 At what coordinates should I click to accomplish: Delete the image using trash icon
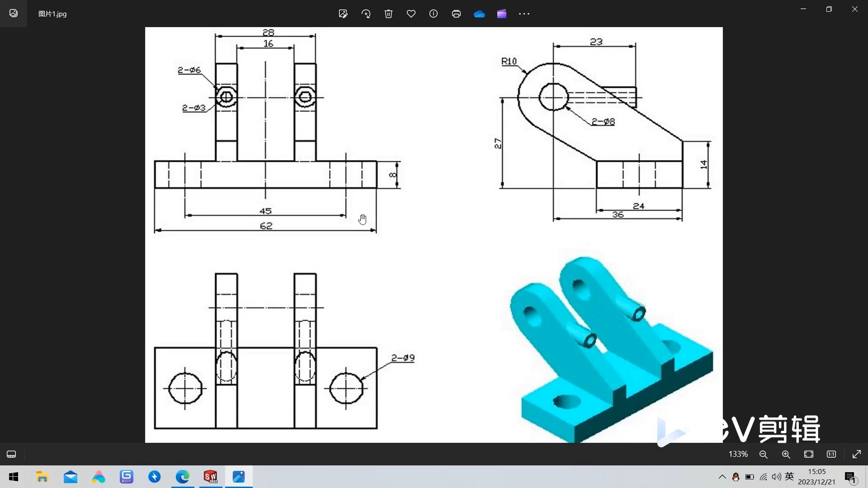388,14
